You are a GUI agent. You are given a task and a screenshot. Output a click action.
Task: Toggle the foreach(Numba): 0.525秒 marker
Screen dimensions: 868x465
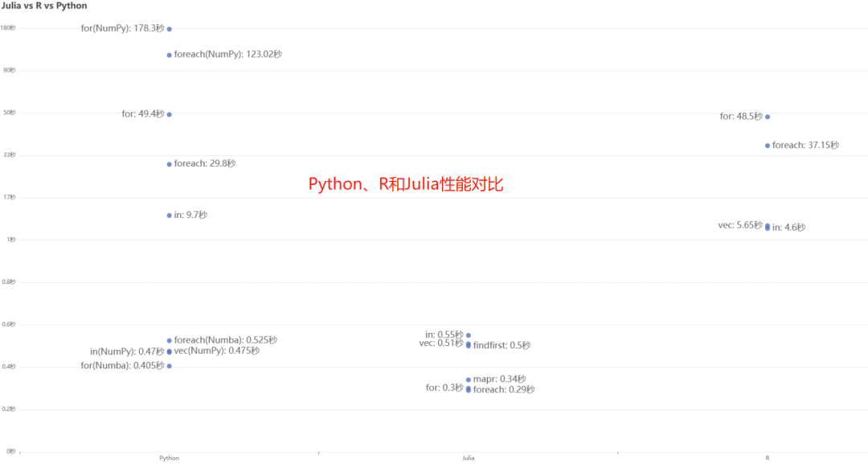(168, 339)
